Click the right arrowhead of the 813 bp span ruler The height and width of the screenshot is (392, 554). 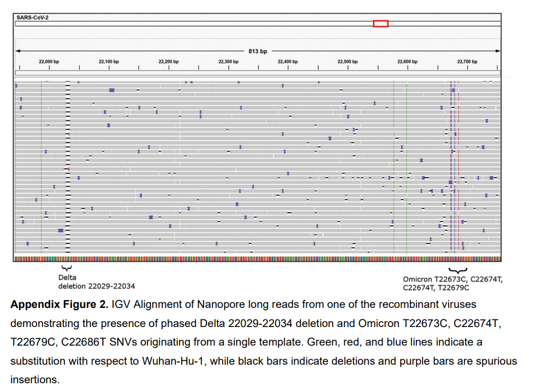499,50
